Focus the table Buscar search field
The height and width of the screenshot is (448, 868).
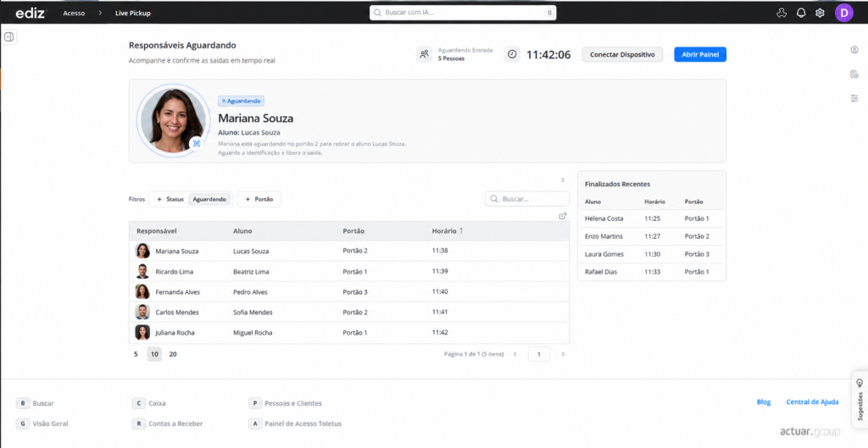click(527, 199)
